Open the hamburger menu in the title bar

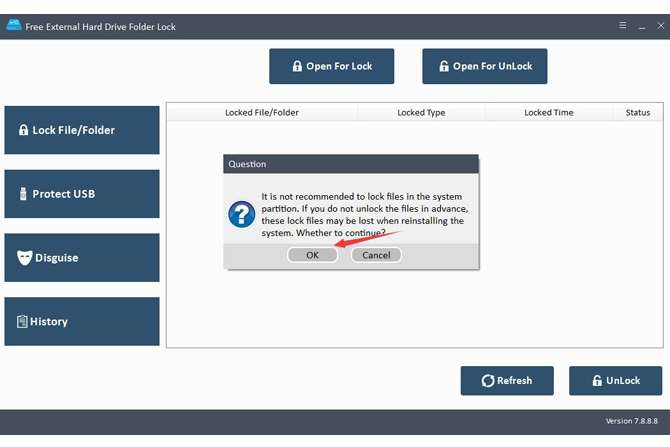coord(623,26)
